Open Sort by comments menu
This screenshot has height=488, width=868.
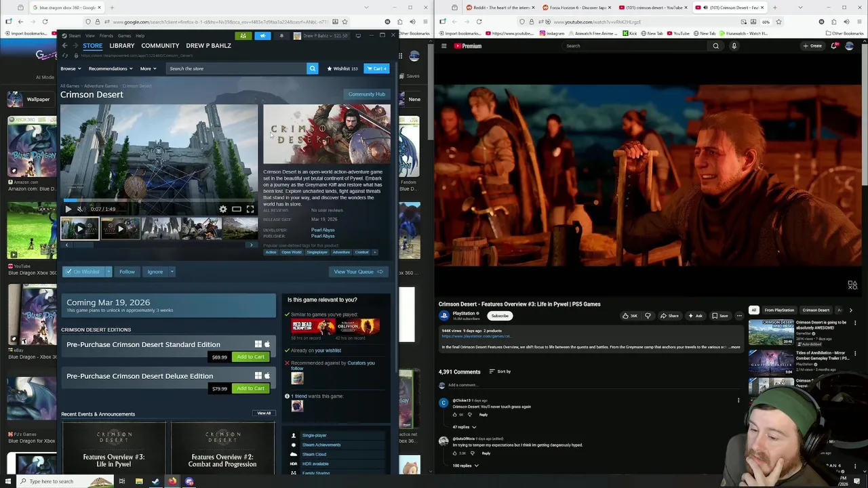click(x=500, y=371)
